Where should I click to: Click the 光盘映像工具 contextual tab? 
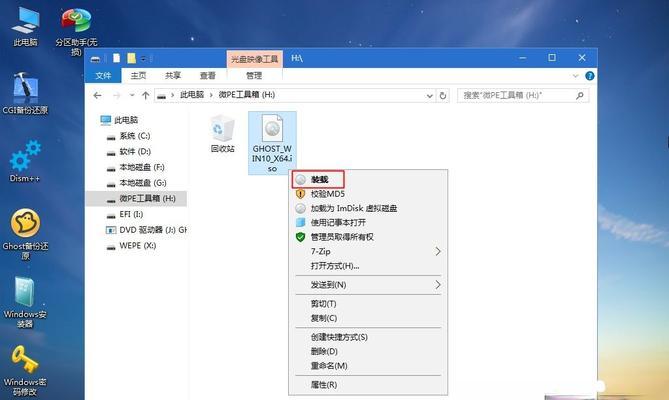pos(254,59)
